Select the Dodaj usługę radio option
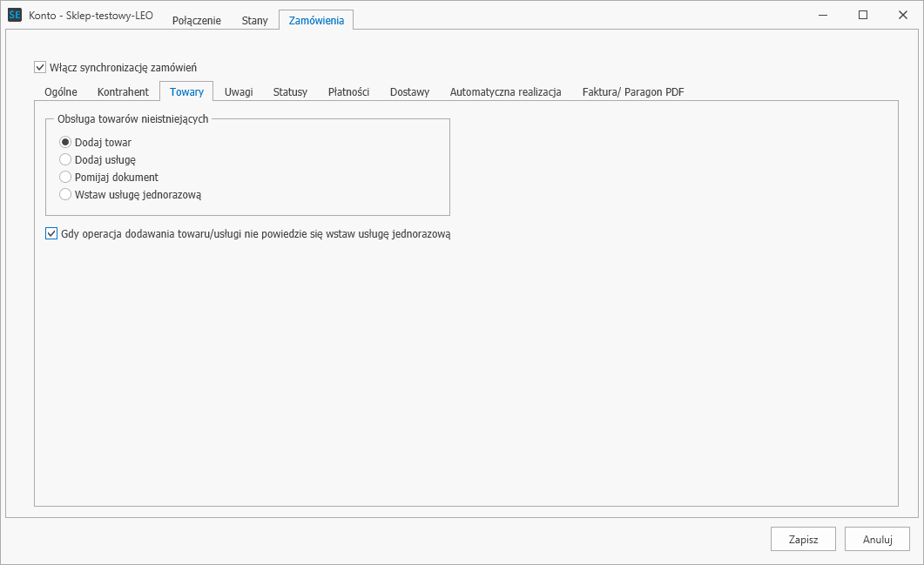924x565 pixels. (65, 159)
